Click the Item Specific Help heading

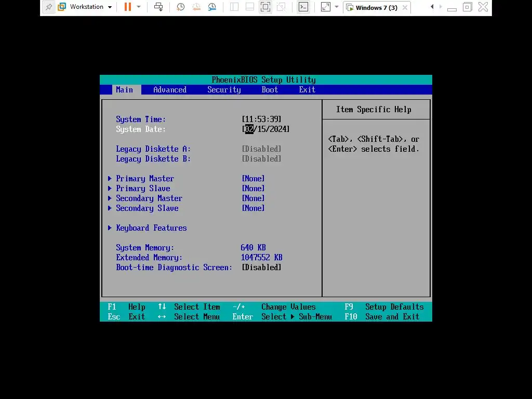[x=374, y=109]
